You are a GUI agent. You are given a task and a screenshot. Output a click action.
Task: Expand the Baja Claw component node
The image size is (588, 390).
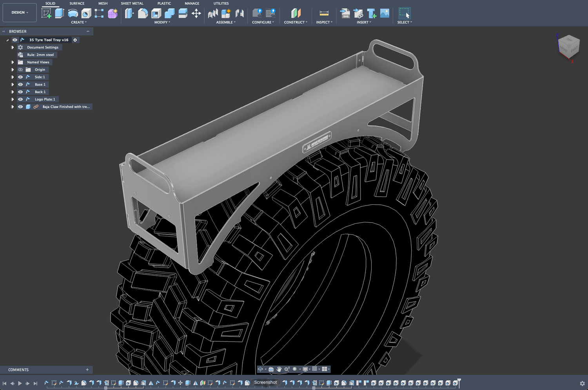click(x=13, y=107)
